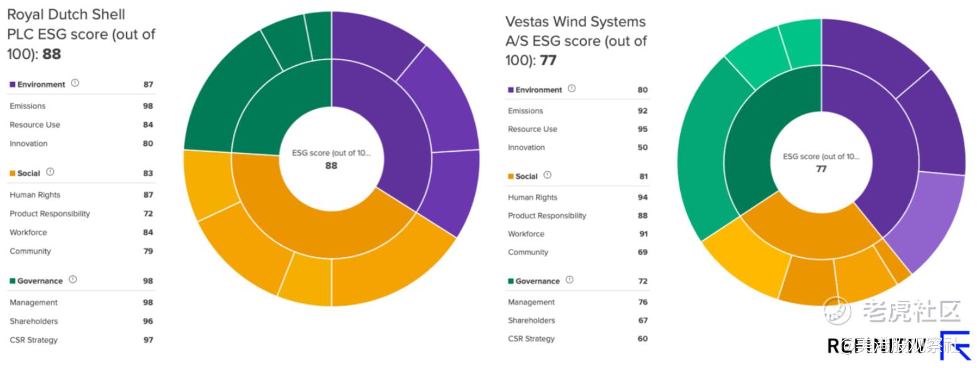
Task: Click Shell's Product Responsibility score 72
Action: point(148,214)
